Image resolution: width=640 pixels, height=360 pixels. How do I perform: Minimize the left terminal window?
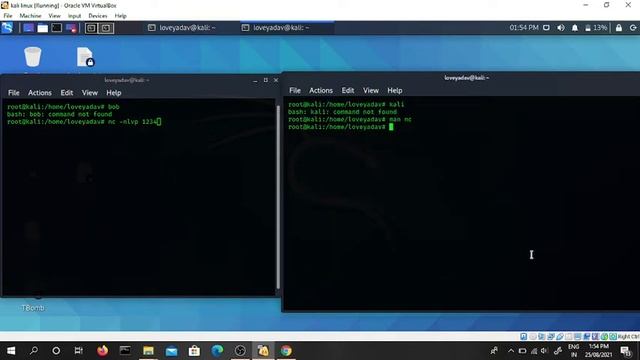tap(255, 80)
